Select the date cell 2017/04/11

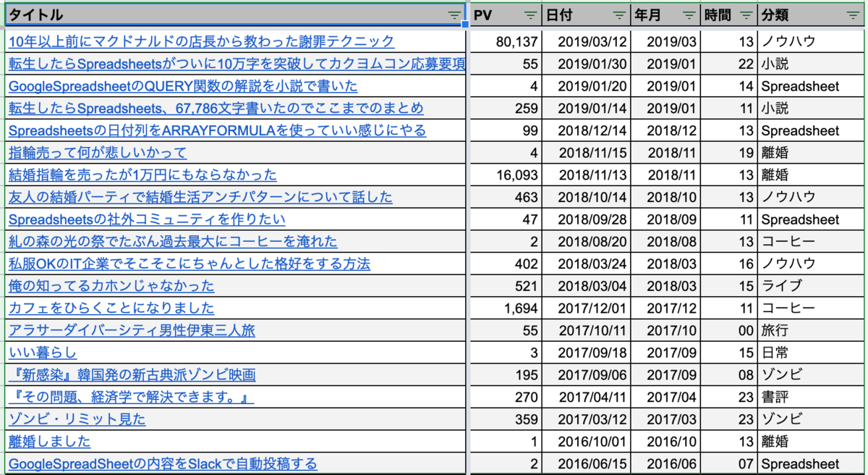click(586, 398)
